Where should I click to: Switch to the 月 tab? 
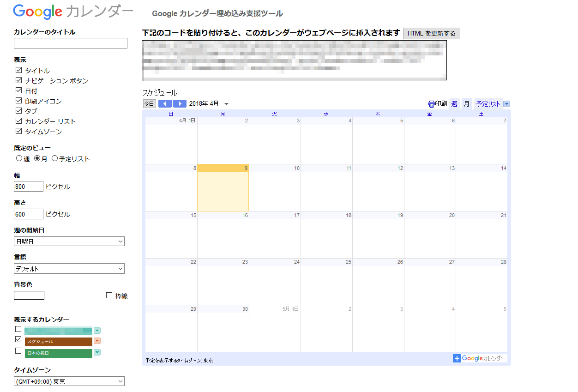(467, 104)
